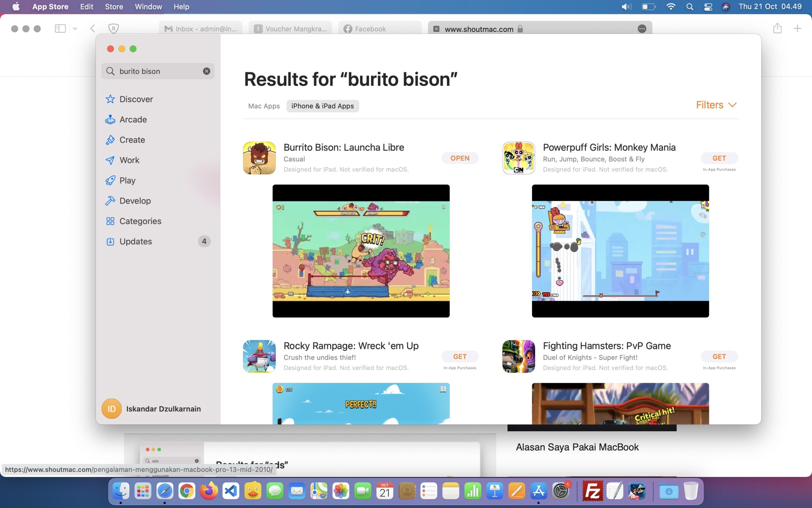812x508 pixels.
Task: Click the App Store search field
Action: coord(158,71)
